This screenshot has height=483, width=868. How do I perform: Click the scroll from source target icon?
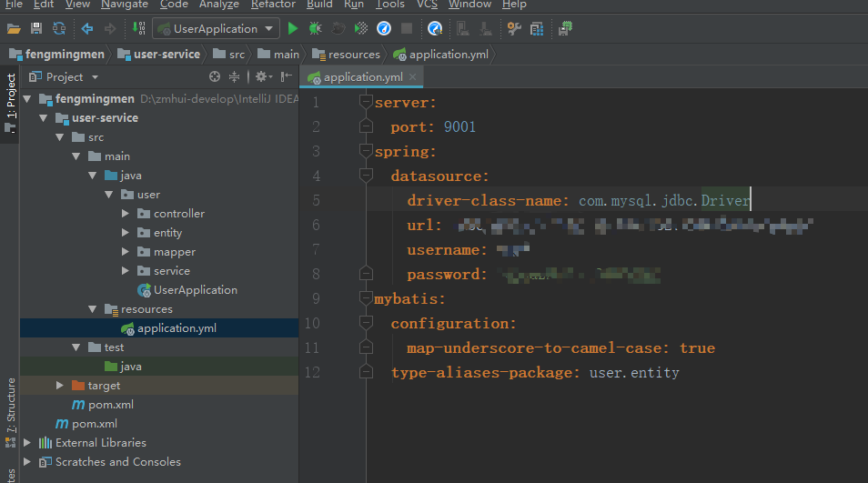[215, 77]
